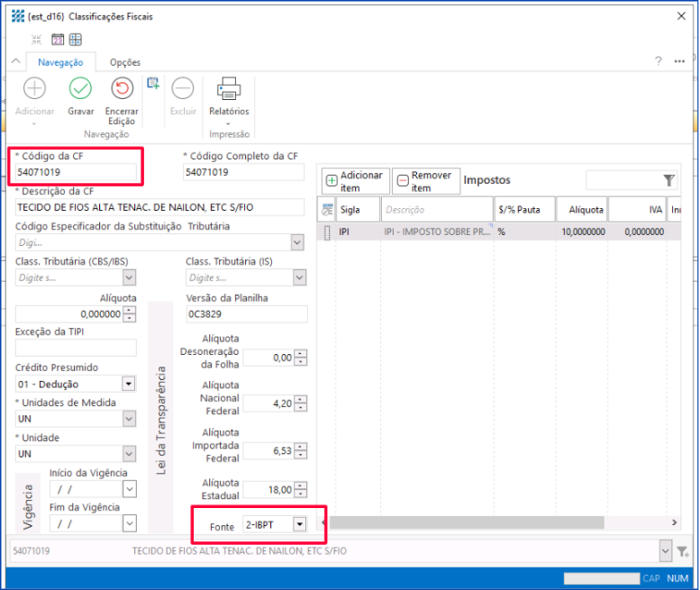Viewport: 700px width, 590px height.
Task: Click the Descrição da CF text field
Action: tap(160, 207)
